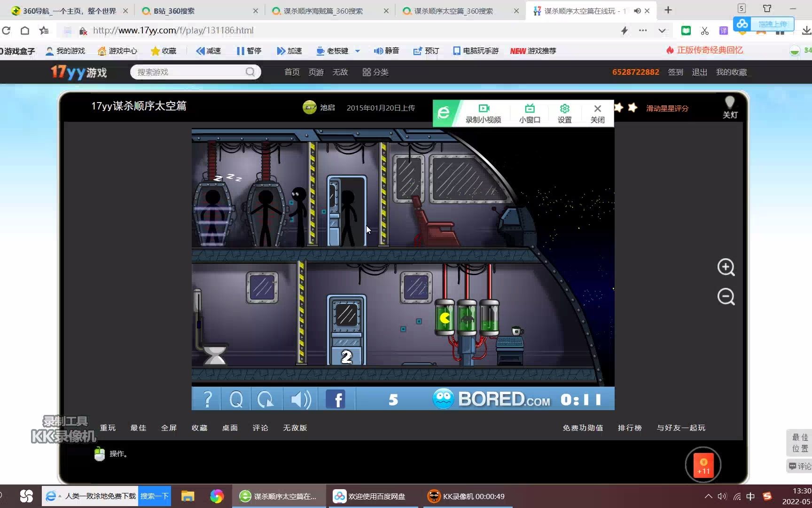
Task: Open the Facebook share button in game bar
Action: [x=336, y=399]
